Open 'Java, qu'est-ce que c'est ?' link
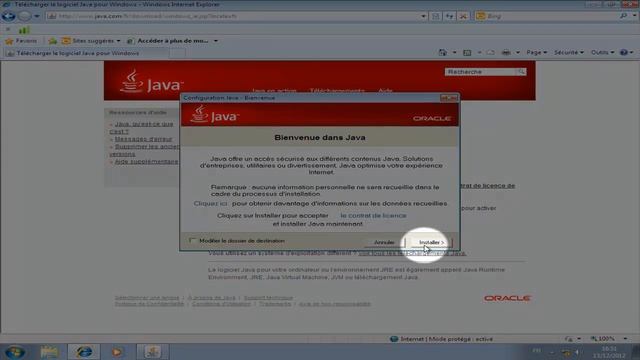Image resolution: width=640 pixels, height=360 pixels. point(143,128)
